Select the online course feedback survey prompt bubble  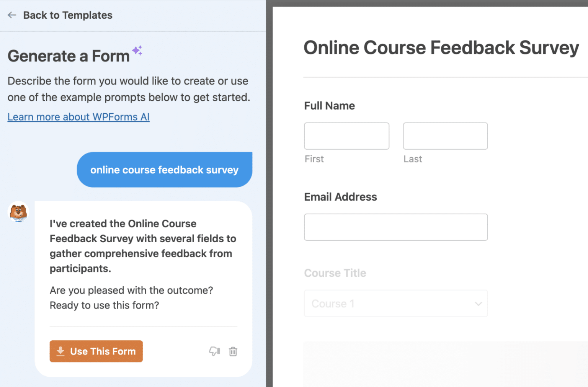point(164,170)
